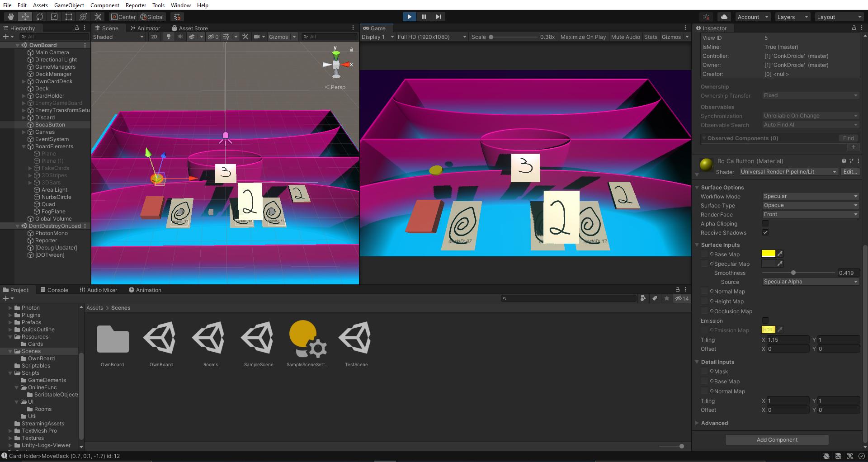Enable the Alpha Clipping checkbox

point(765,223)
